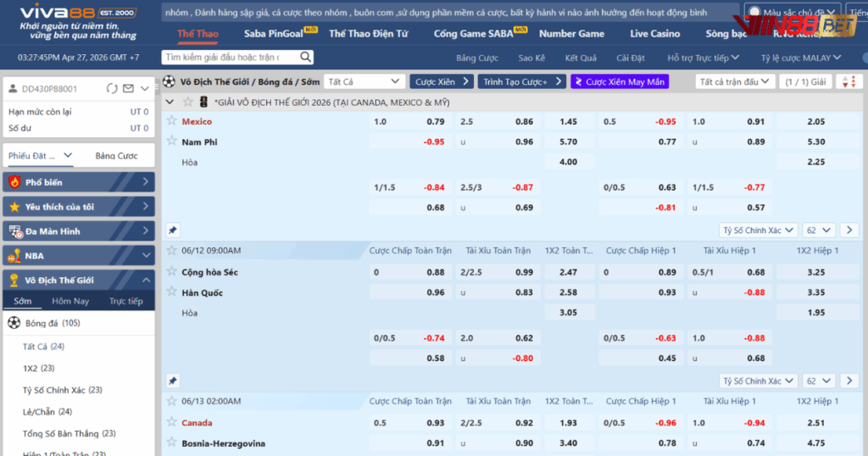Open the Live Casino menu
Screen dimensions: 868x456
click(654, 33)
